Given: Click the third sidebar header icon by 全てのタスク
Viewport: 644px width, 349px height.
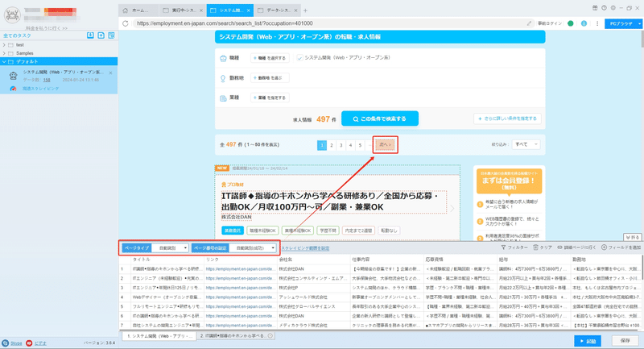Looking at the screenshot, I should point(111,35).
